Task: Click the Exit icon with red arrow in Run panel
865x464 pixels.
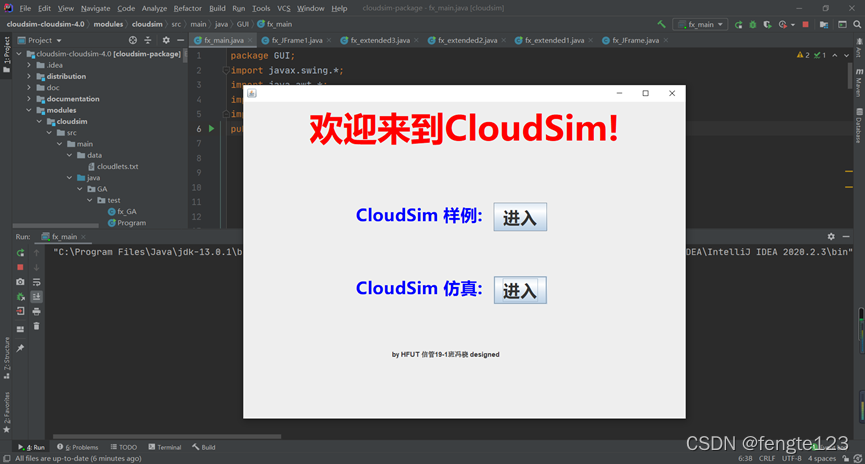Action: 20,311
